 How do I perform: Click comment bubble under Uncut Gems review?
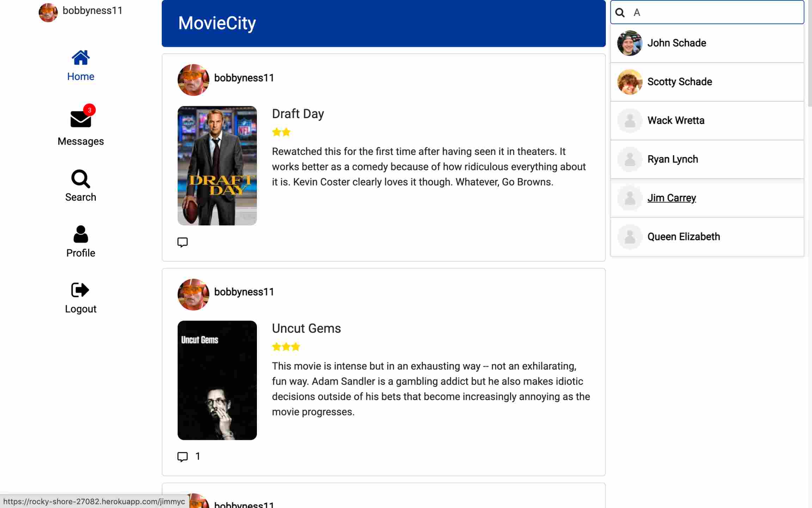point(182,456)
